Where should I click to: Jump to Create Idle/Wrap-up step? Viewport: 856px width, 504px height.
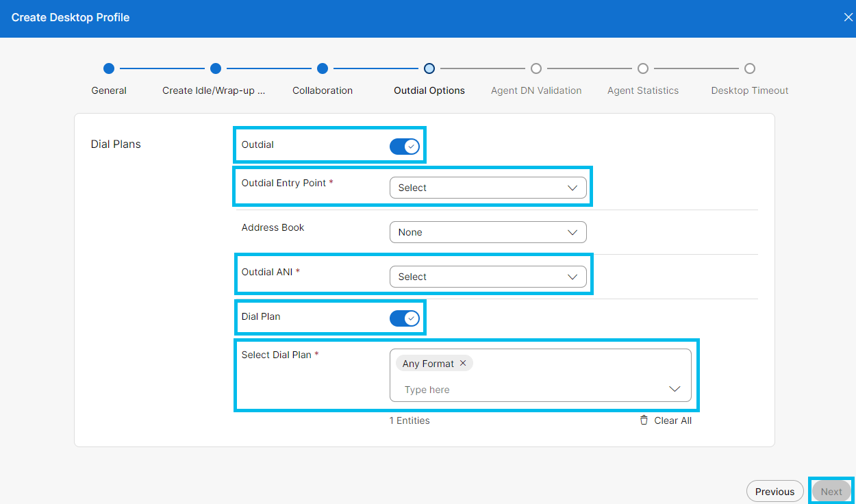point(216,68)
